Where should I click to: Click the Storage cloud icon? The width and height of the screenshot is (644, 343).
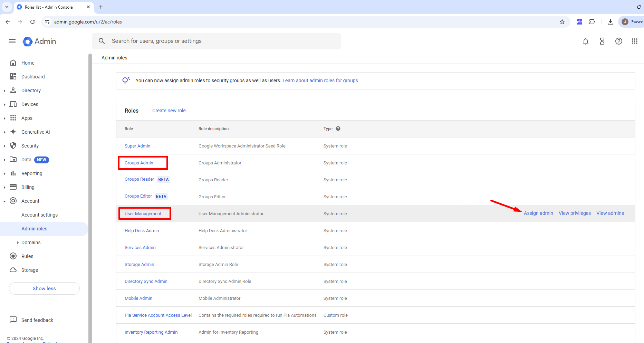click(13, 270)
